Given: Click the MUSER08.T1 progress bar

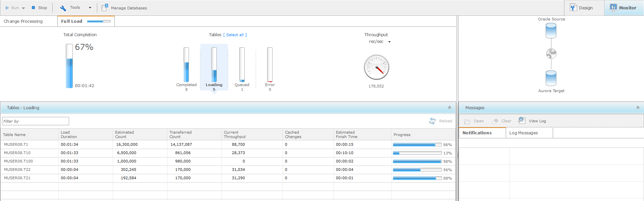Looking at the screenshot, I should pyautogui.click(x=417, y=145).
